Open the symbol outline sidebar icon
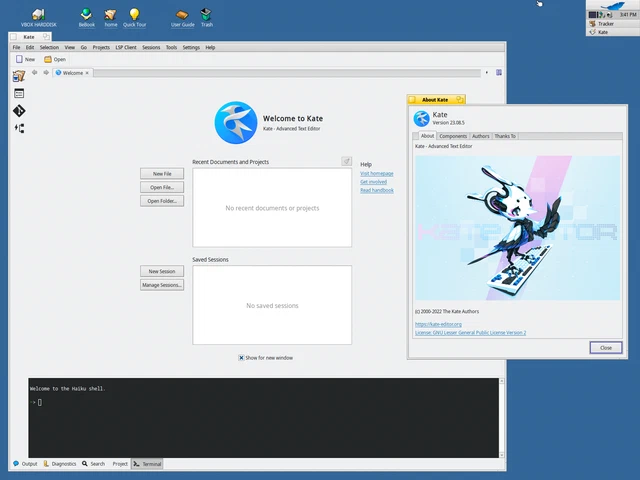The image size is (640, 480). click(19, 128)
